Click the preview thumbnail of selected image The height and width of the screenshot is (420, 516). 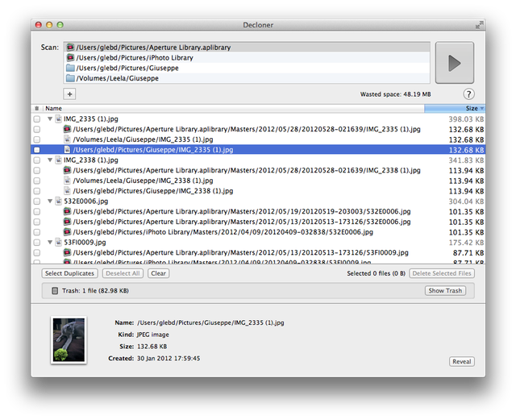click(69, 339)
